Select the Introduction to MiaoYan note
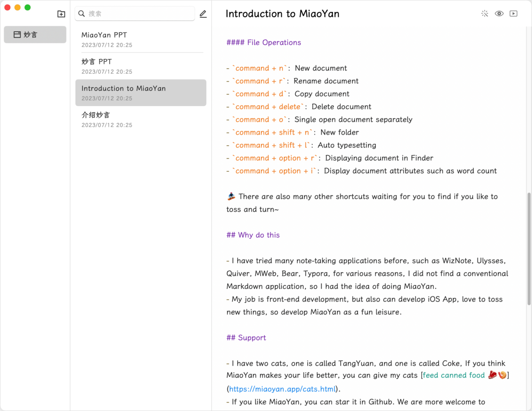Screen dimensions: 532x411 [141, 92]
